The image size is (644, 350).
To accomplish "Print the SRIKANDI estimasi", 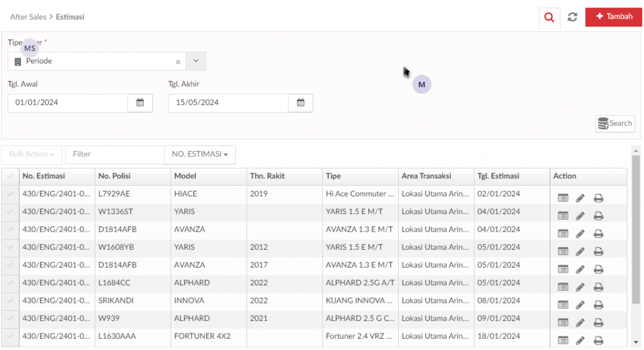I will pos(599,305).
